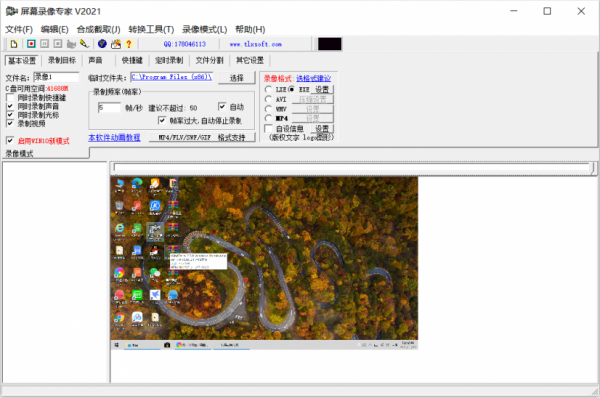Screen dimensions: 600x398
Task: Open the 编辑(E) menu
Action: [x=54, y=29]
